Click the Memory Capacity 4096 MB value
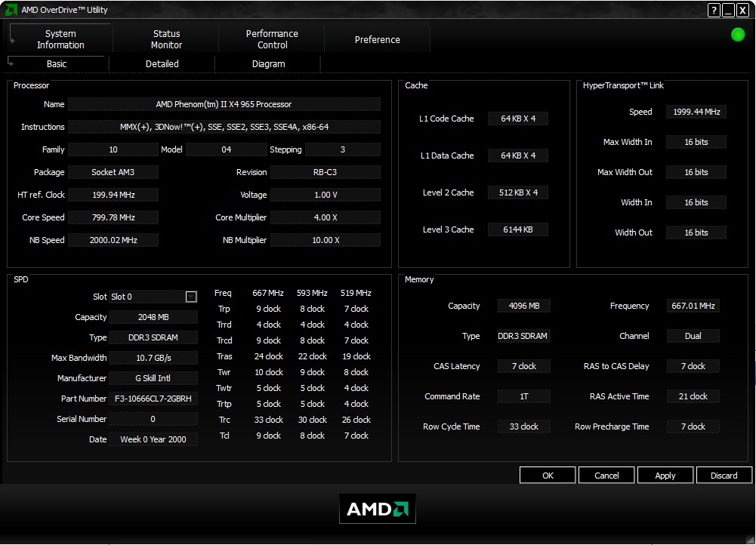Viewport: 756px width, 545px height. click(x=523, y=306)
